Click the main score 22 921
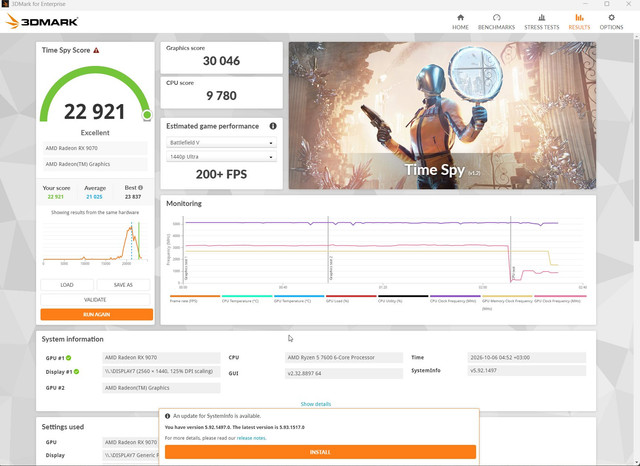 94,111
